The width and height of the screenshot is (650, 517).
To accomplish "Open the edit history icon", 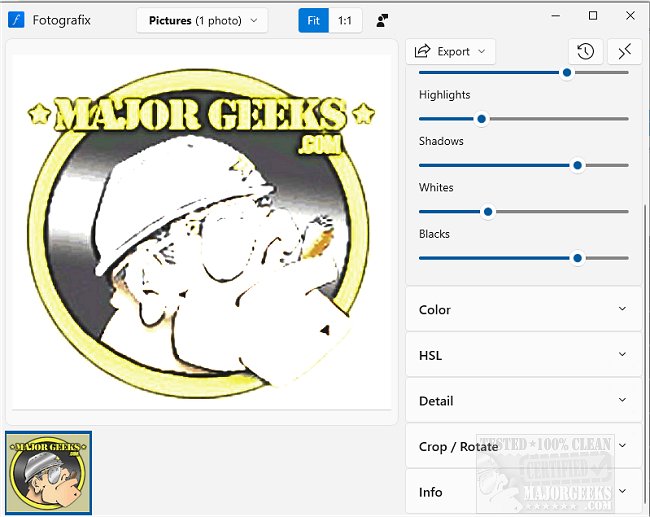I will click(585, 51).
